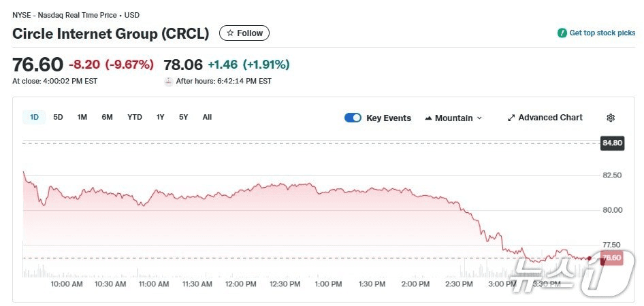Viewport: 644px width, 306px height.
Task: Click the star icon in Follow button
Action: coord(230,33)
